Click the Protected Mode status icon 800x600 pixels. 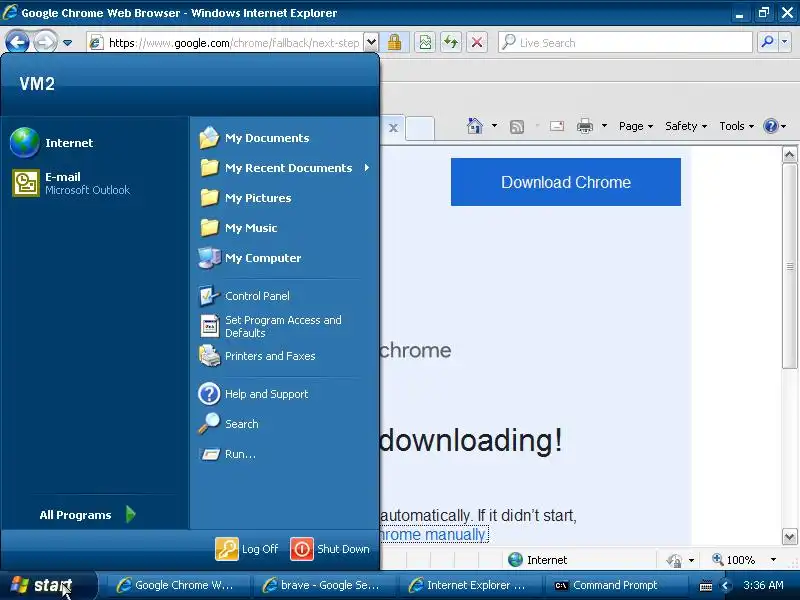[674, 560]
